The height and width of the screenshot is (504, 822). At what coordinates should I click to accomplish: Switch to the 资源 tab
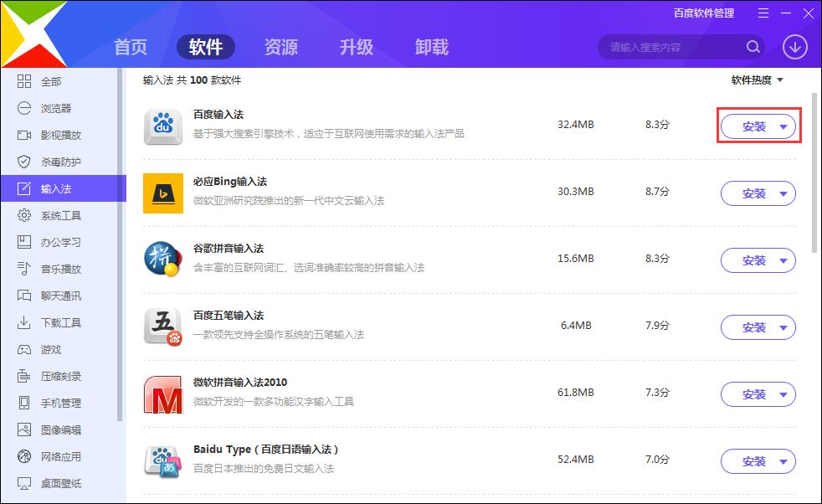pos(280,48)
